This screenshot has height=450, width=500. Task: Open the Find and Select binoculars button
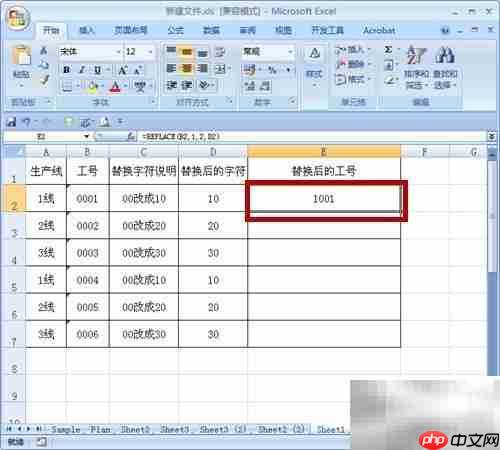tap(445, 67)
